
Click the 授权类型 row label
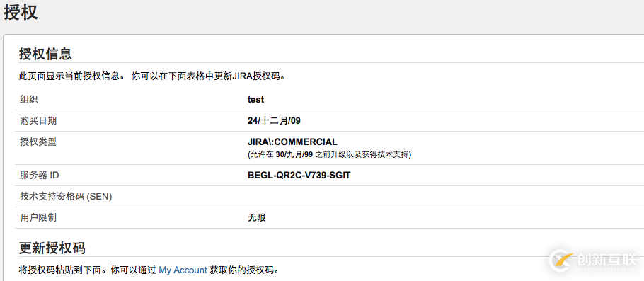click(38, 142)
